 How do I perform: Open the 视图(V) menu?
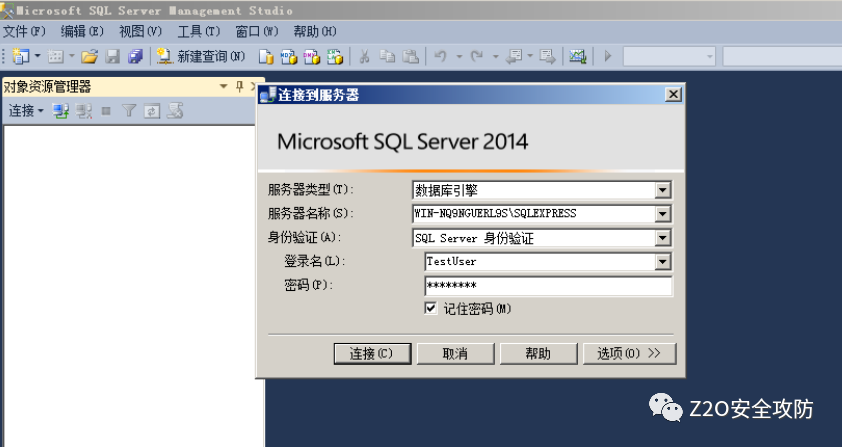pos(140,32)
